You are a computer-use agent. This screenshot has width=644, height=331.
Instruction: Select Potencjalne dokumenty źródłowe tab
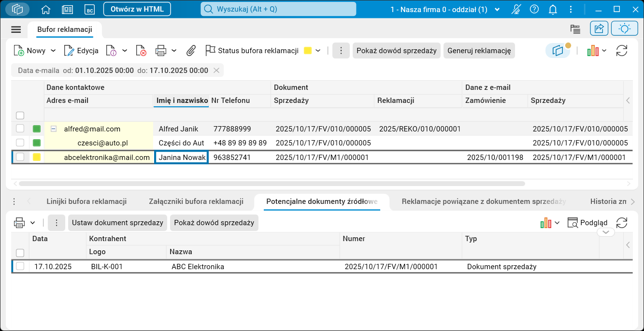tap(322, 201)
